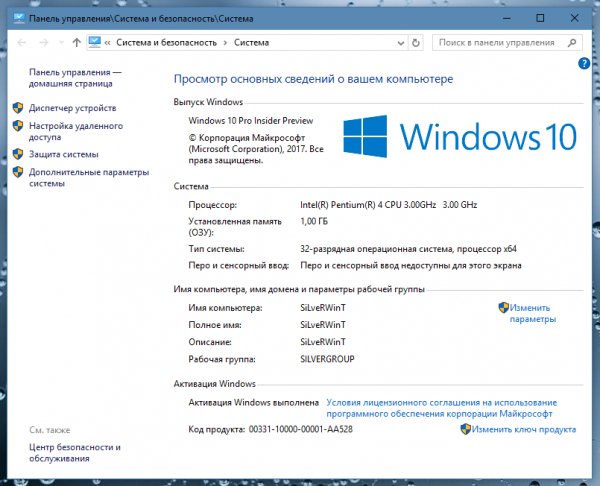Click the shield icon next to 'Изменить ключ продукта'

[465, 429]
